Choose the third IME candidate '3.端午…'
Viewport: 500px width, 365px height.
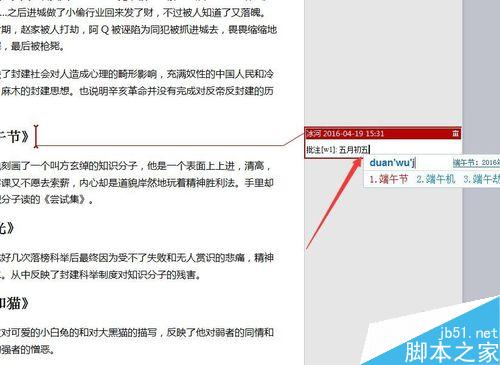pyautogui.click(x=481, y=179)
